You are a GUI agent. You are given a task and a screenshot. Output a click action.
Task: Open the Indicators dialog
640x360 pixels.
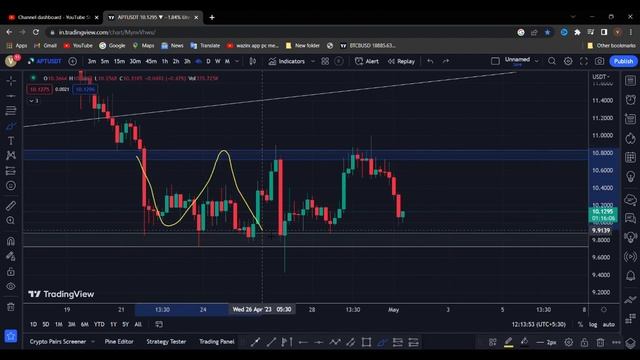tap(287, 61)
